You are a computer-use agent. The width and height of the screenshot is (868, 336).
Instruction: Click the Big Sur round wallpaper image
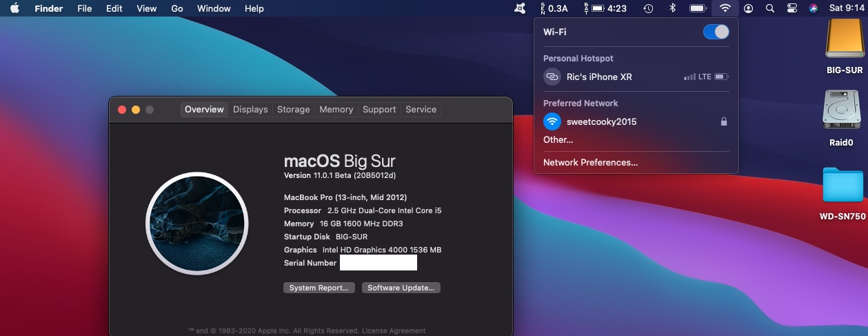coord(197,224)
